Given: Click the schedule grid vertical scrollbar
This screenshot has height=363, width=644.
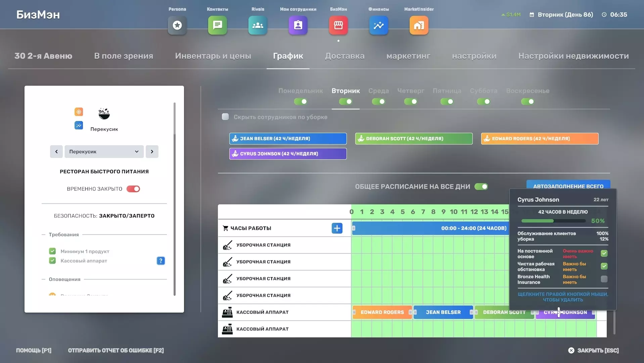Looking at the screenshot, I should point(614,322).
